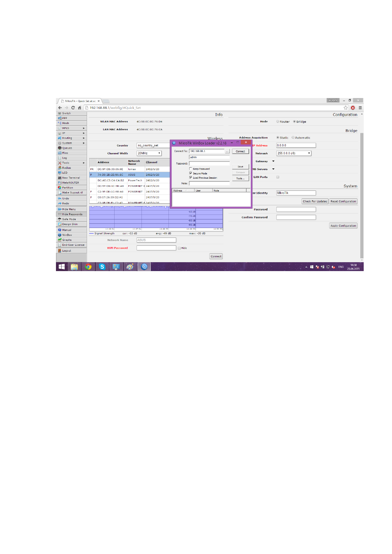Click Connect in WinBox Loader

coord(241,151)
